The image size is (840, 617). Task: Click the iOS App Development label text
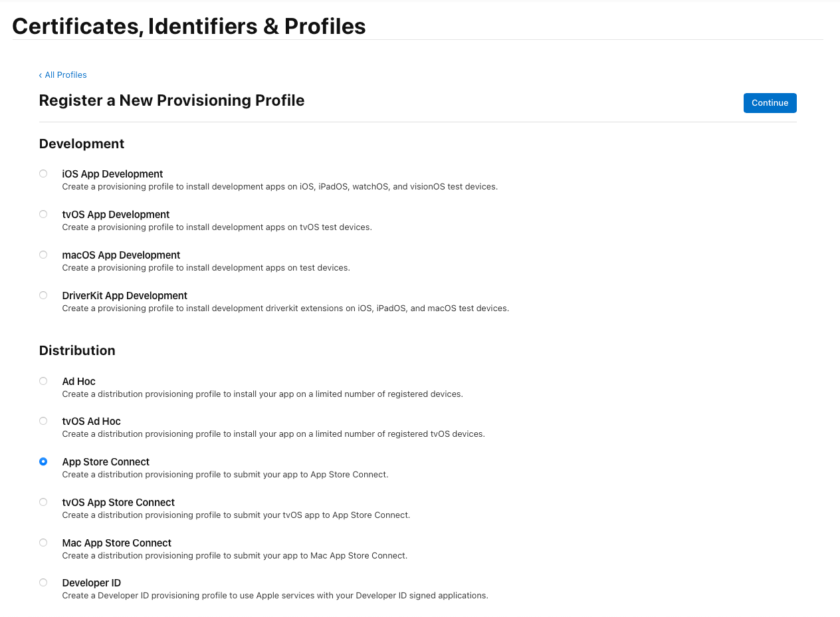point(112,174)
